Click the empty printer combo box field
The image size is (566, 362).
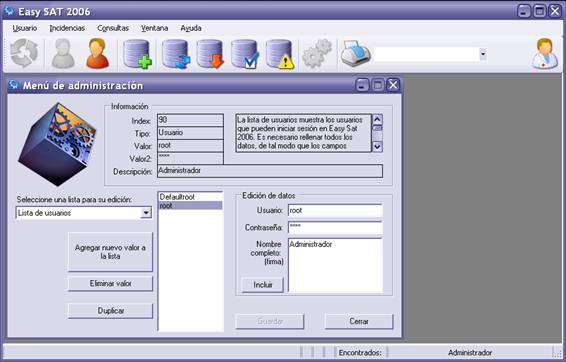(x=426, y=54)
